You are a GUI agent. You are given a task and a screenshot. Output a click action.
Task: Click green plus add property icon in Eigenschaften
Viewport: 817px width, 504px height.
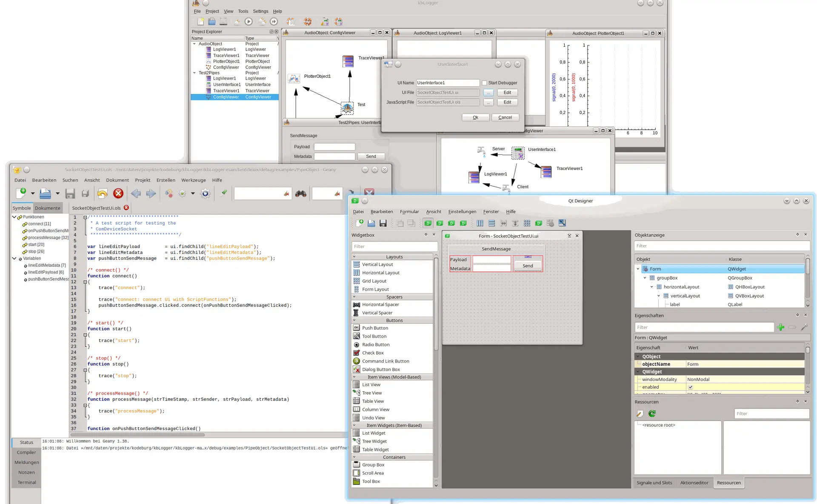(x=780, y=327)
